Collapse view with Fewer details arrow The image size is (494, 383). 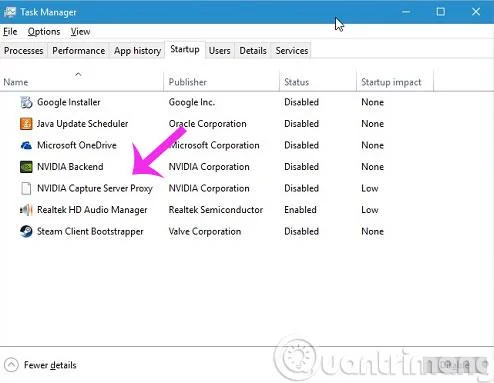point(11,365)
